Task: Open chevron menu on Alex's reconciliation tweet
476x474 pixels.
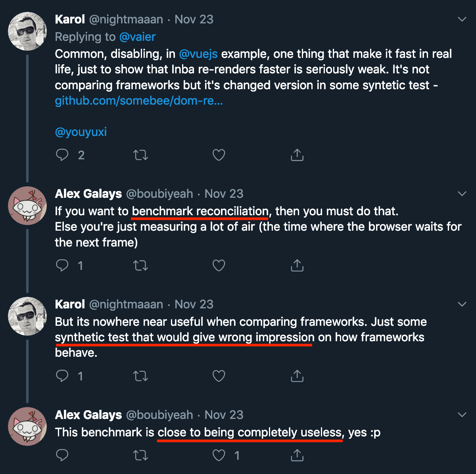Action: tap(462, 193)
